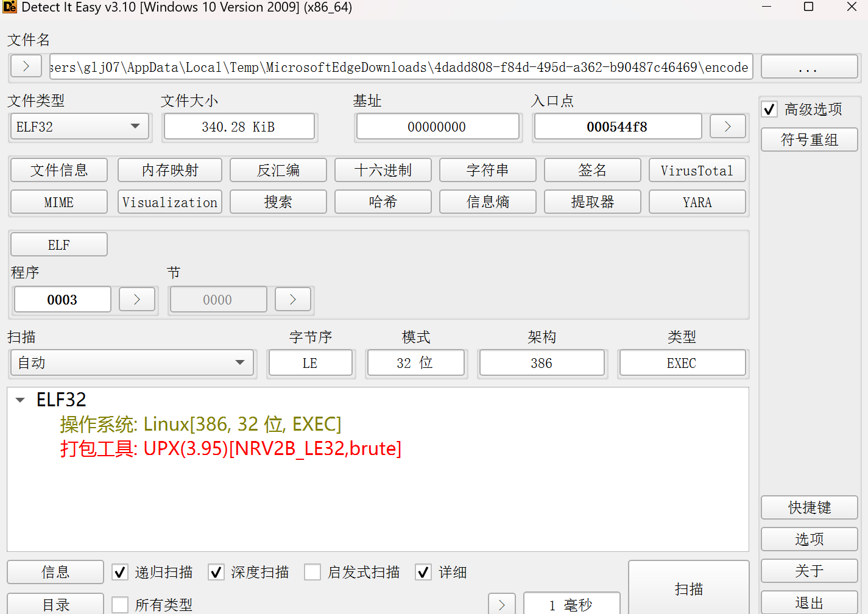Click the arrow beside section count 0000

point(293,299)
